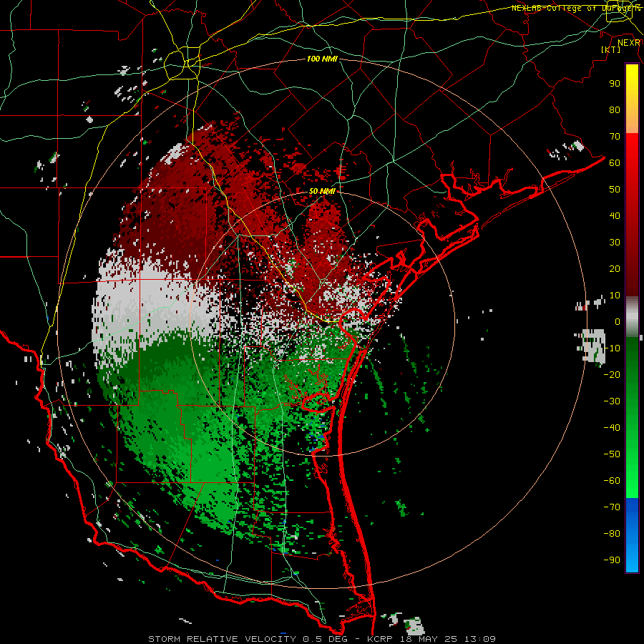Image resolution: width=644 pixels, height=644 pixels.
Task: Click the 30 value on the velocity scale
Action: tap(615, 243)
